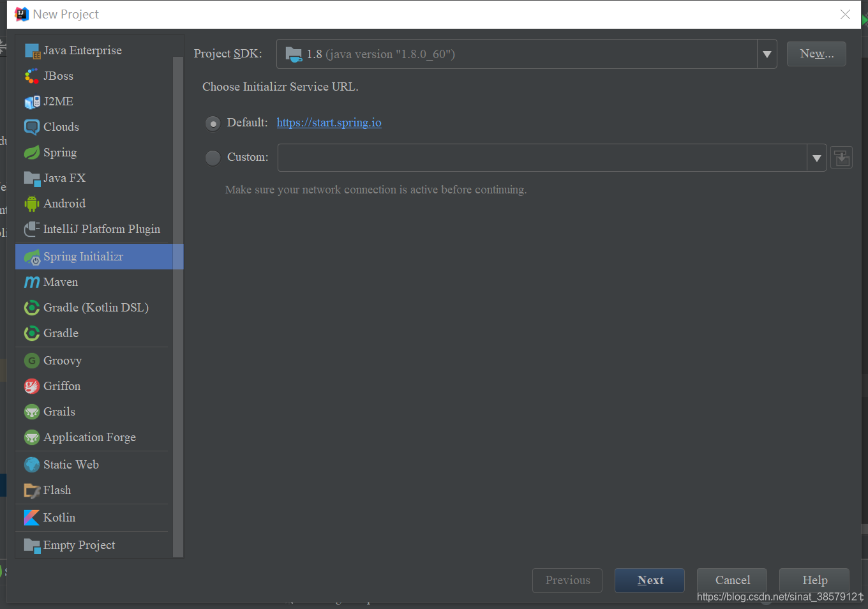Click the IntelliJ Platform Plugin icon
868x609 pixels.
pyautogui.click(x=32, y=229)
